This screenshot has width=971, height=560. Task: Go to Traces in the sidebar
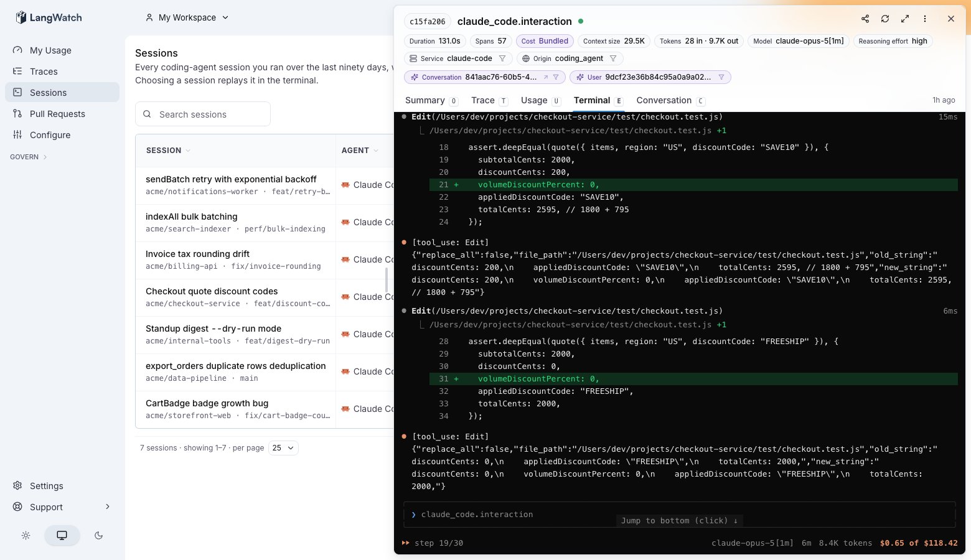pos(62,72)
